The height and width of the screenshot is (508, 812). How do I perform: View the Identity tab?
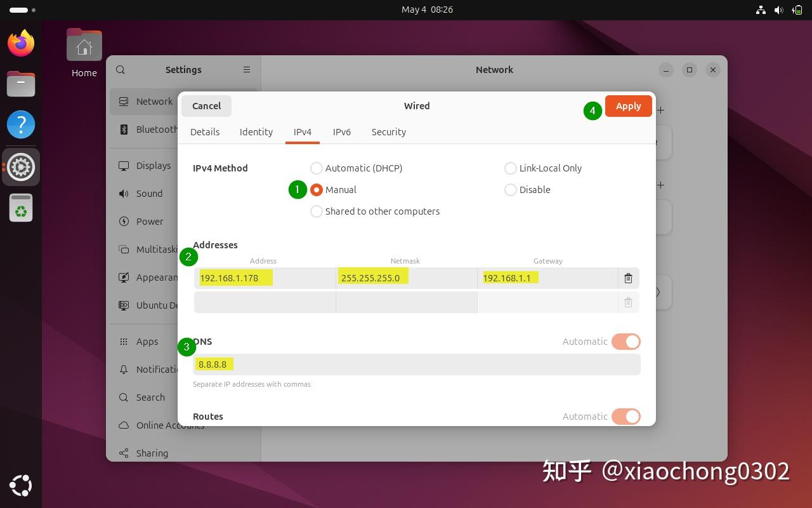256,131
